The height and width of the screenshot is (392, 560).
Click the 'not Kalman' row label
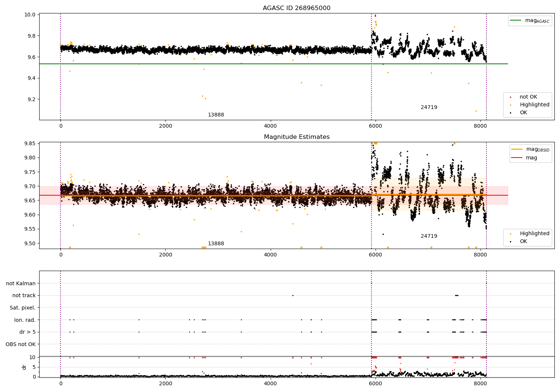coord(21,284)
